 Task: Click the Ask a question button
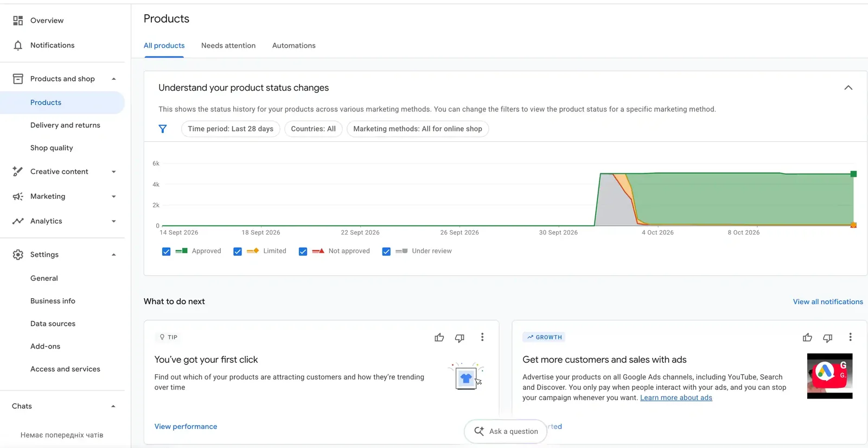pos(506,431)
